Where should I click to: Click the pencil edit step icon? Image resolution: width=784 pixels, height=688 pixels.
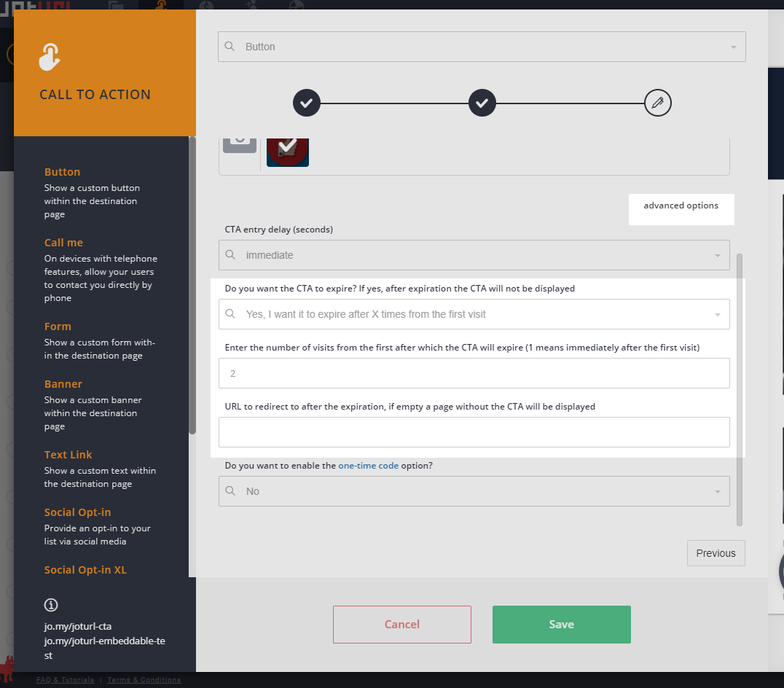tap(657, 103)
